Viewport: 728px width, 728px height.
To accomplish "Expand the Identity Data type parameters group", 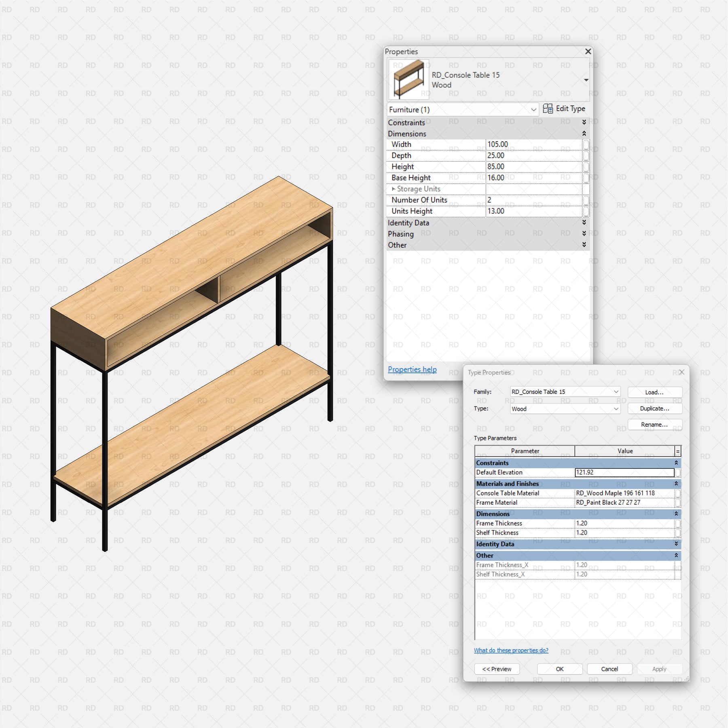I will point(676,544).
